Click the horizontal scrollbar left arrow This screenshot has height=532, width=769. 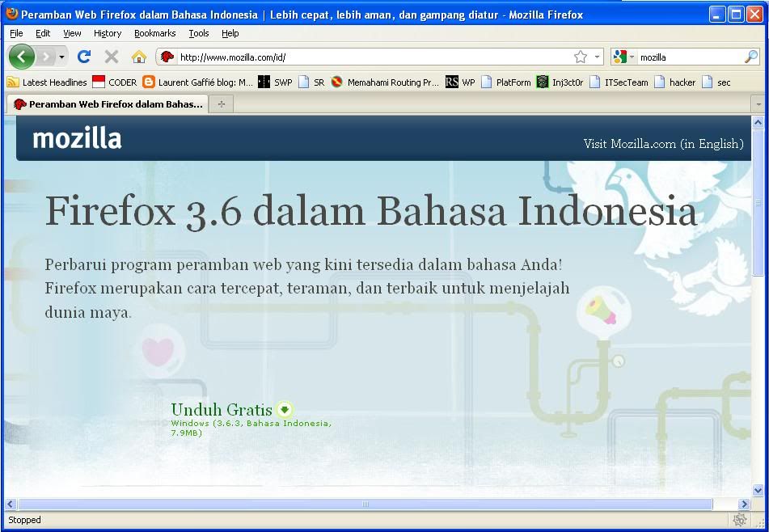pyautogui.click(x=11, y=504)
